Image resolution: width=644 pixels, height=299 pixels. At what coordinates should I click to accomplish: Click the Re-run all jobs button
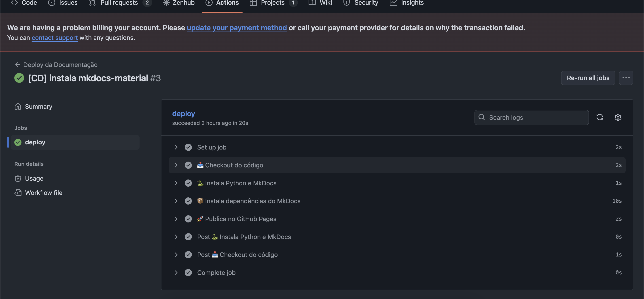[x=588, y=78]
